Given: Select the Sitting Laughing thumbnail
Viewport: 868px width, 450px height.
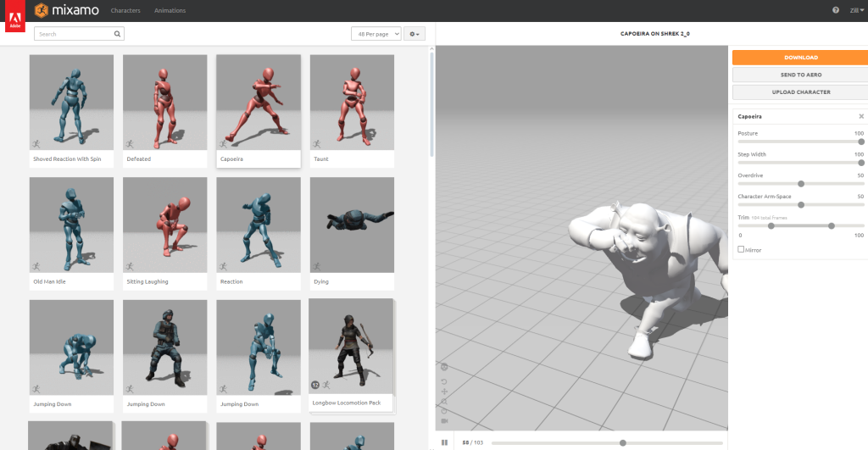Looking at the screenshot, I should [x=165, y=225].
